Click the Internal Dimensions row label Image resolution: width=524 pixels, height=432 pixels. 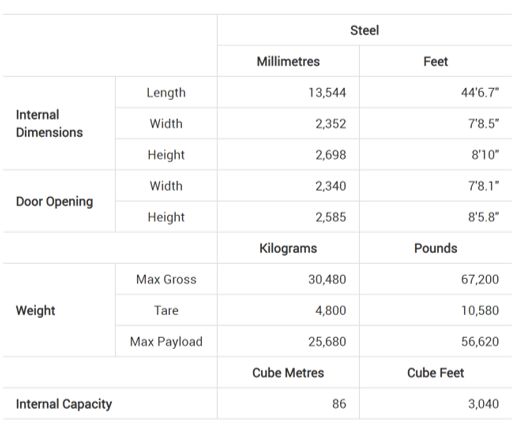(49, 124)
